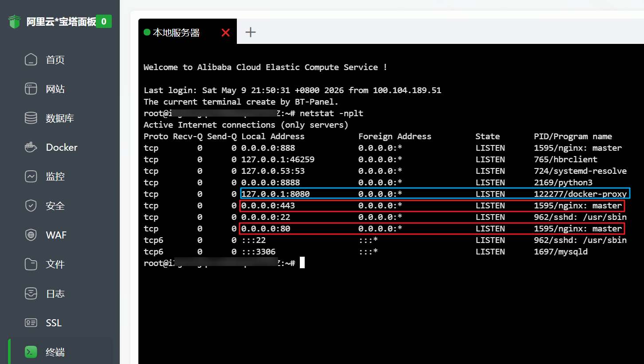This screenshot has height=364, width=644.
Task: Add a new terminal tab with plus
Action: pyautogui.click(x=251, y=32)
